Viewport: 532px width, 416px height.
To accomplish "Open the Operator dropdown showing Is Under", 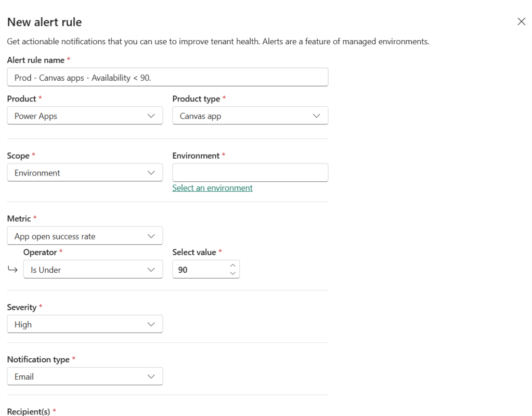I will (93, 270).
